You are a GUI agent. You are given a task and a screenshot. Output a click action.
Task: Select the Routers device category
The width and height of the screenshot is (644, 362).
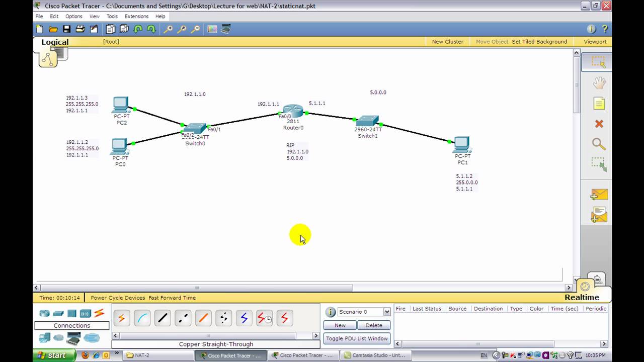coord(45,313)
